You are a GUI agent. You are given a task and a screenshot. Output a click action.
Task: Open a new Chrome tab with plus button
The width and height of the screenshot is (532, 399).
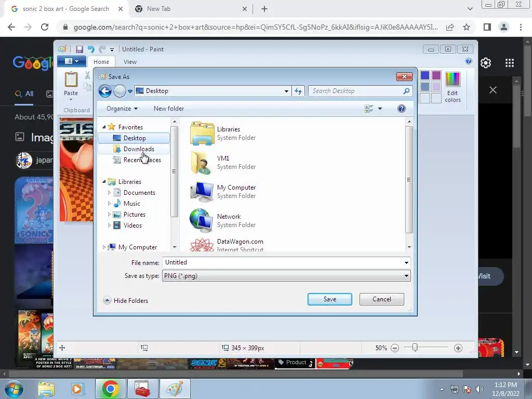coord(264,9)
